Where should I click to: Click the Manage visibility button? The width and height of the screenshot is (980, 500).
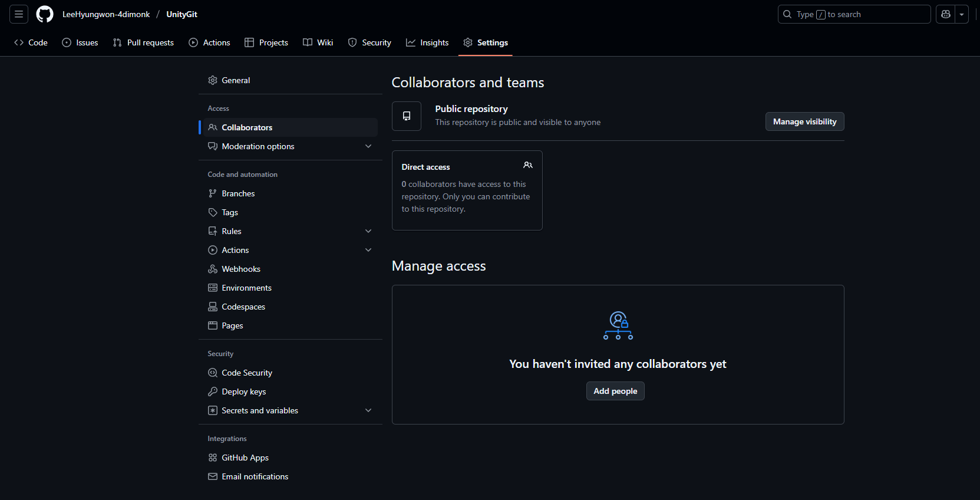804,121
